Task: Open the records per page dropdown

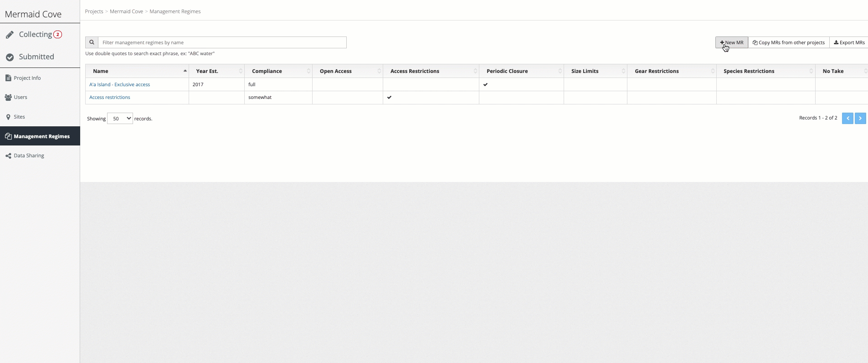Action: tap(120, 119)
